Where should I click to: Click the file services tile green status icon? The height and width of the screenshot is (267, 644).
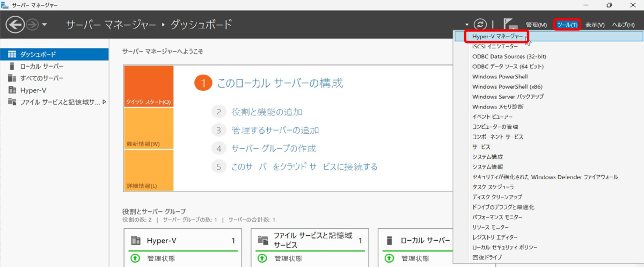pyautogui.click(x=262, y=258)
